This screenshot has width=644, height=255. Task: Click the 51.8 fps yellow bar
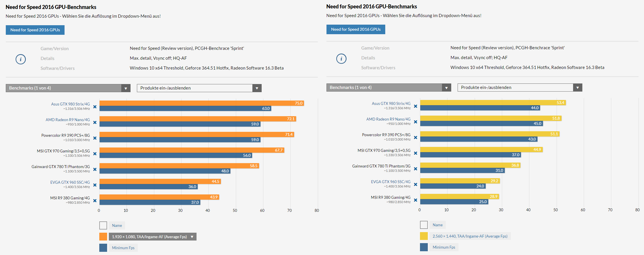[491, 118]
